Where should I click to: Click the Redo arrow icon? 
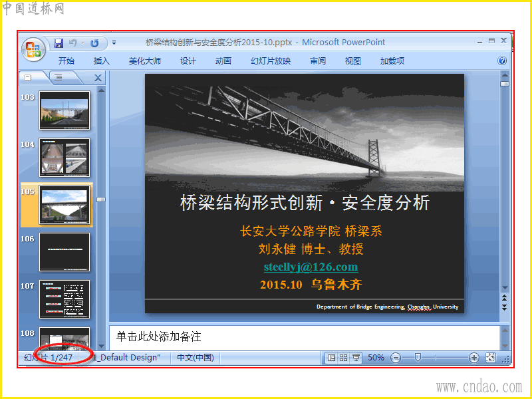(94, 43)
